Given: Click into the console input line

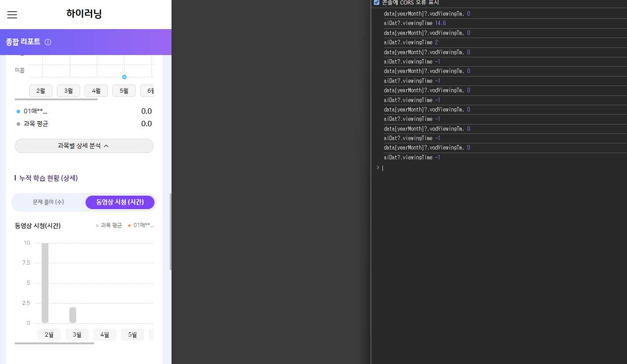Looking at the screenshot, I should point(493,168).
